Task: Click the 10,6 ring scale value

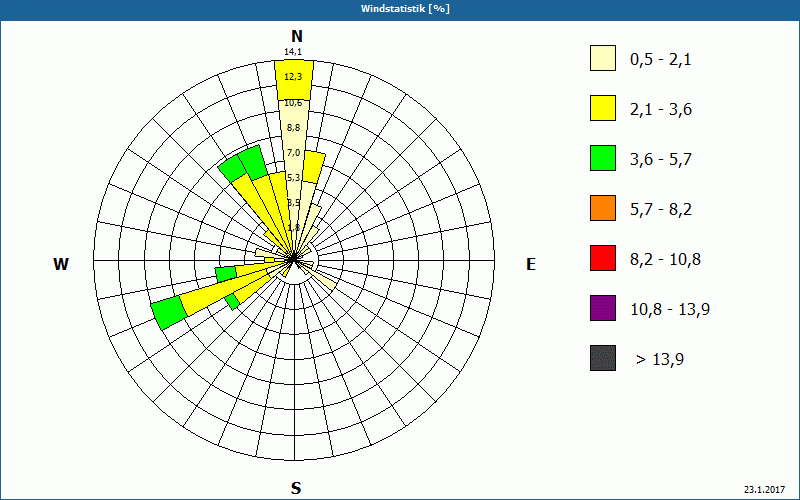Action: (293, 103)
